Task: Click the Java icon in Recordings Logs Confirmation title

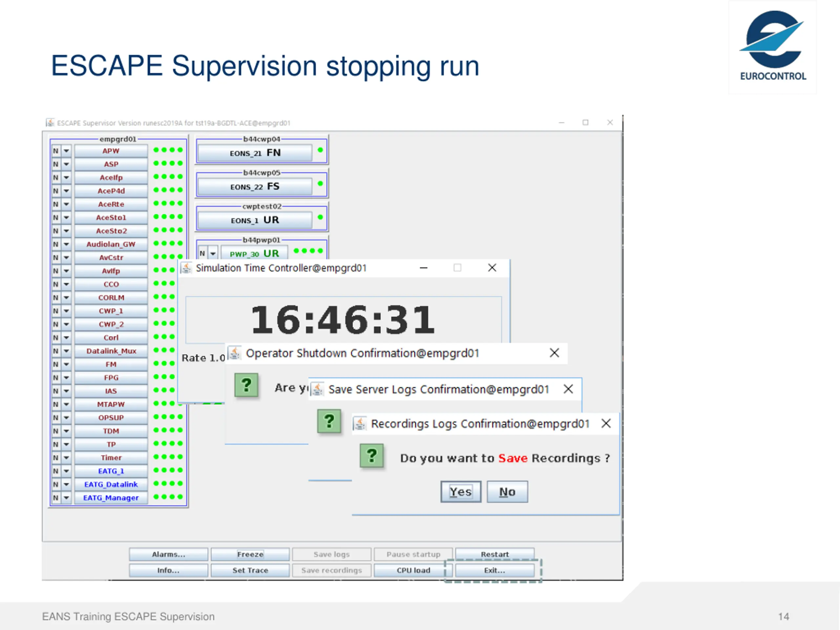Action: [360, 423]
